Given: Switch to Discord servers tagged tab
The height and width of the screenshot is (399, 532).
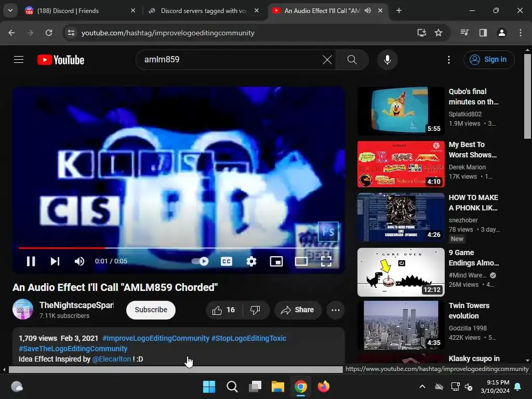Looking at the screenshot, I should [203, 11].
